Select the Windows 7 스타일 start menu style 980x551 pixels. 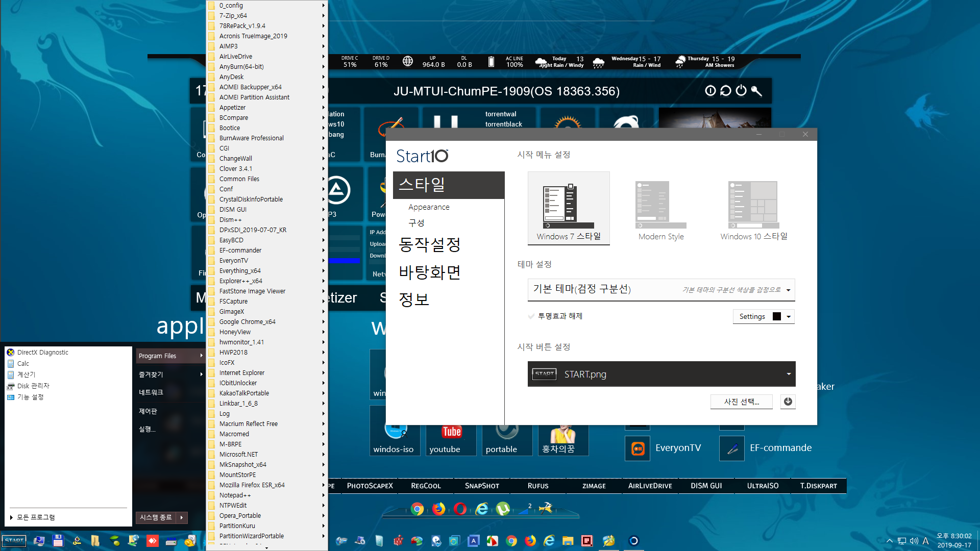pos(569,208)
